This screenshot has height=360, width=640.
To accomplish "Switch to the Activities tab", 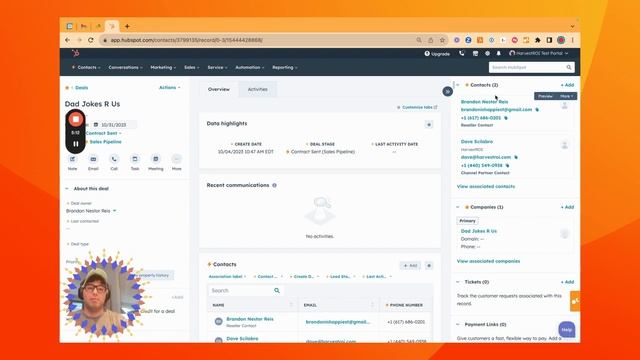I will tap(258, 89).
